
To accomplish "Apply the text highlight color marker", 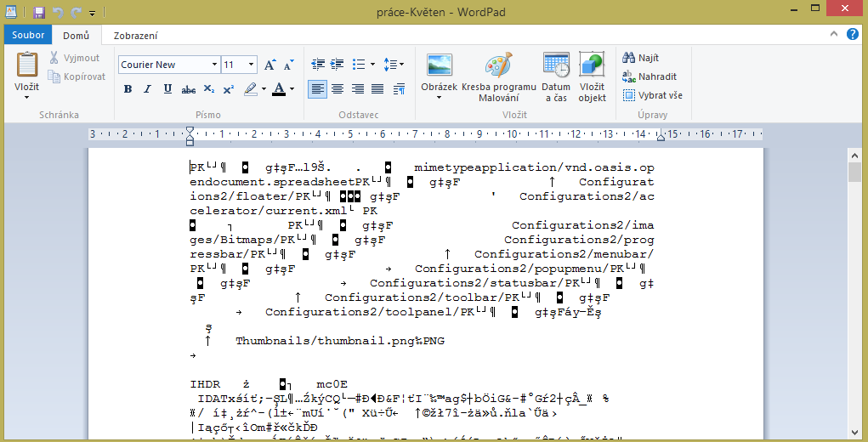I will [251, 89].
